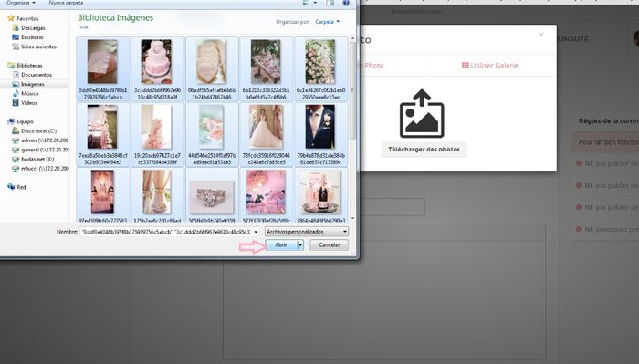Select Red network icon in sidebar

click(11, 187)
